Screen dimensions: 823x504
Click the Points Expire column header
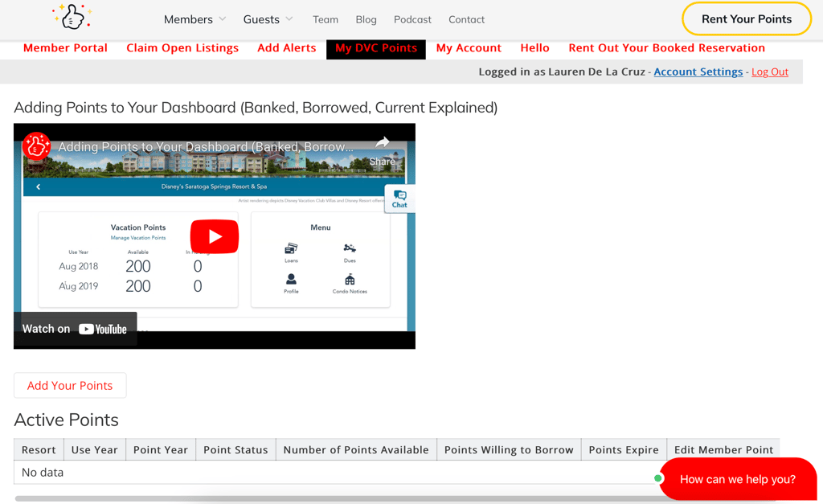pos(624,450)
